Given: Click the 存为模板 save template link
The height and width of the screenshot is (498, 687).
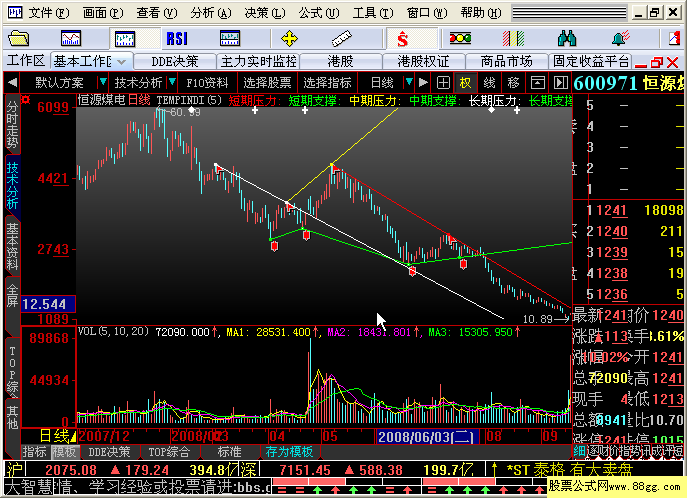Looking at the screenshot, I should (290, 452).
